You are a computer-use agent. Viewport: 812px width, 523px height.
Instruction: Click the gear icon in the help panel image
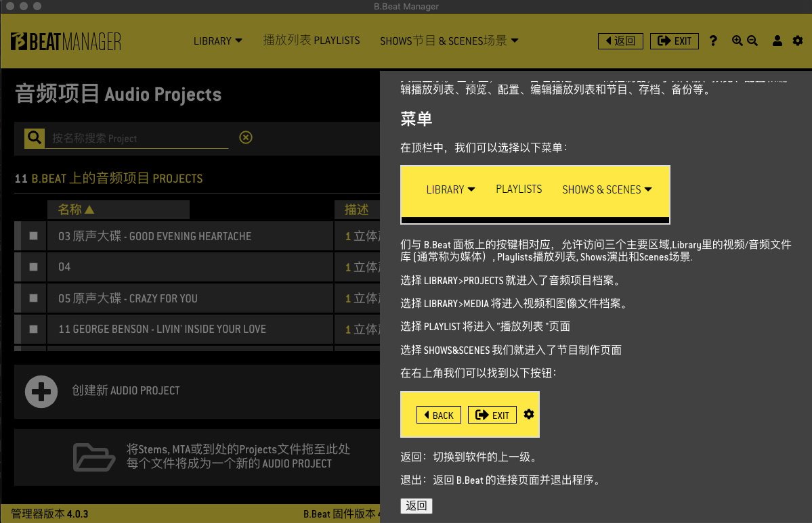(x=529, y=414)
